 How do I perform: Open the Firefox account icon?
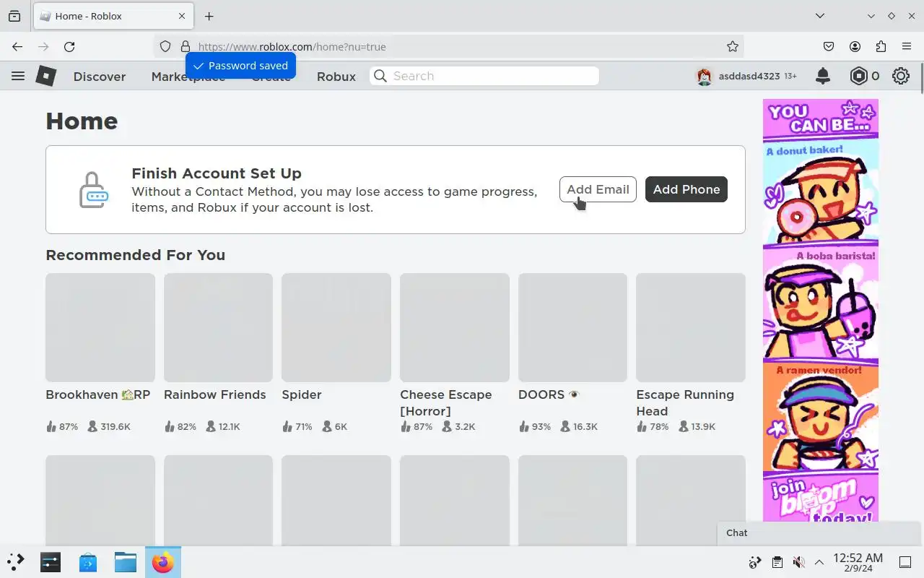coord(855,46)
